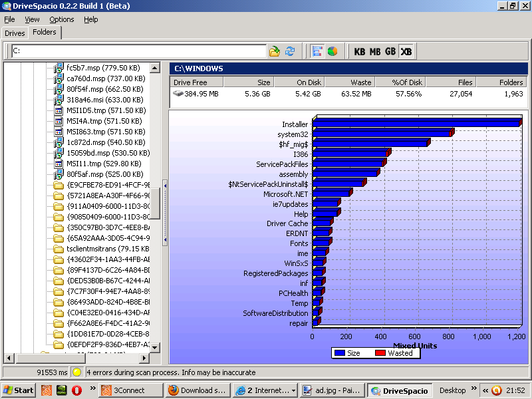Click the 318a46.msi installer icon
Screen dimensions: 532x399
coord(59,100)
